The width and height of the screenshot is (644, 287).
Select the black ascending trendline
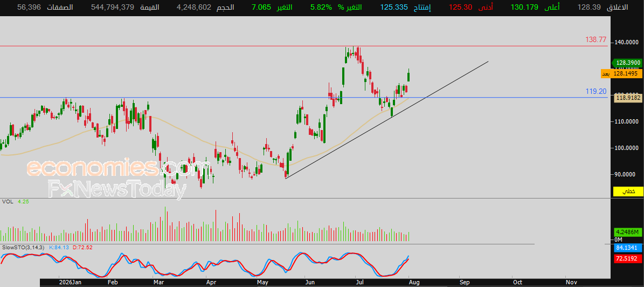387,120
